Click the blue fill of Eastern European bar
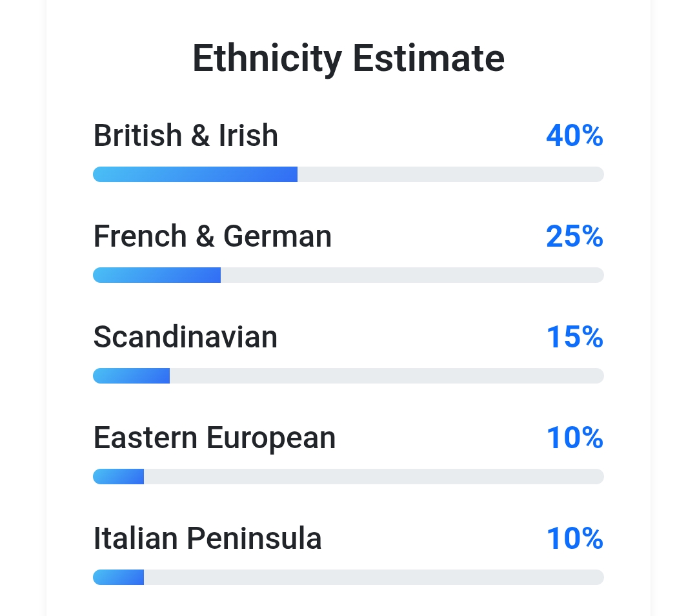 pyautogui.click(x=119, y=477)
